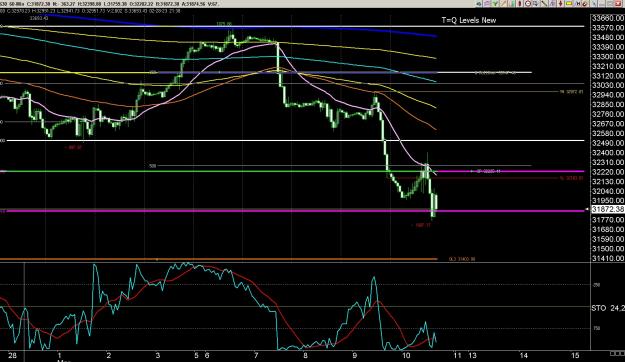Click the red candlestick toolbar icon
The width and height of the screenshot is (625, 362).
520,4
